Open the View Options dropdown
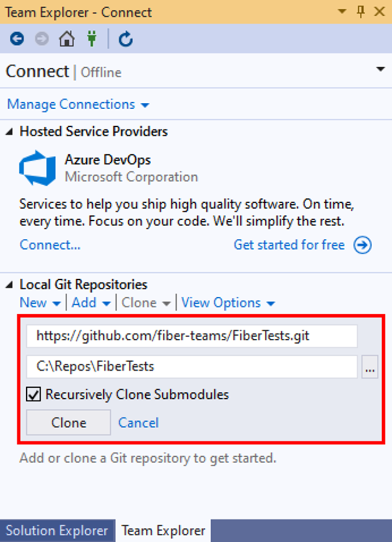 (228, 303)
